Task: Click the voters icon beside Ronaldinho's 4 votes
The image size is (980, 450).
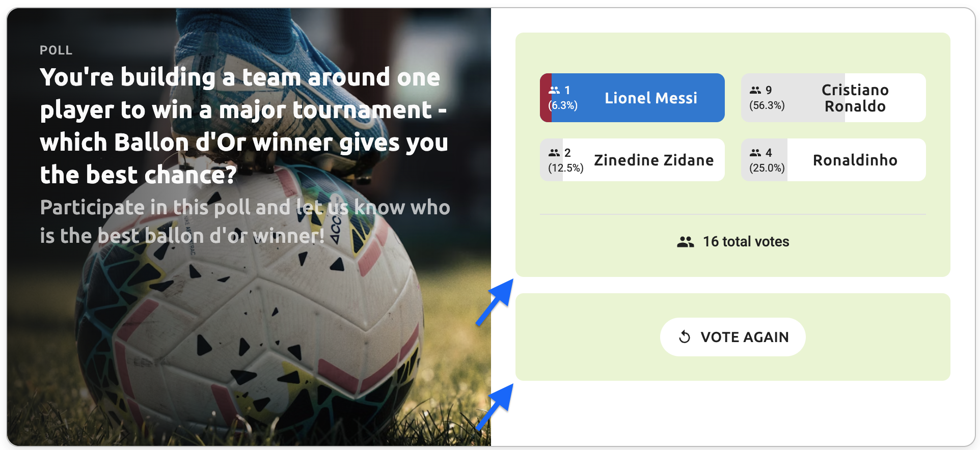Action: click(x=755, y=153)
